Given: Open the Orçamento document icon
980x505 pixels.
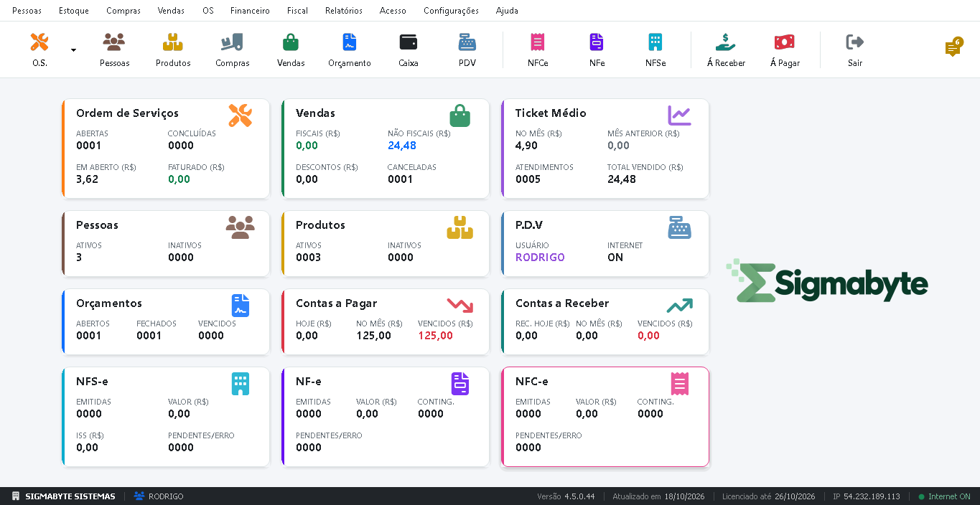Looking at the screenshot, I should (x=350, y=42).
